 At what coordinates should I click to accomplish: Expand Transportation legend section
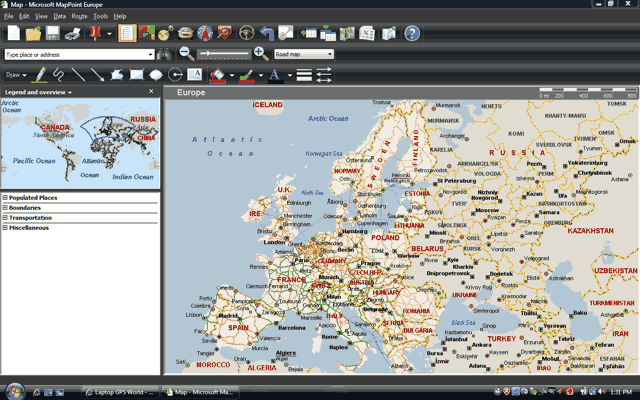tap(5, 218)
